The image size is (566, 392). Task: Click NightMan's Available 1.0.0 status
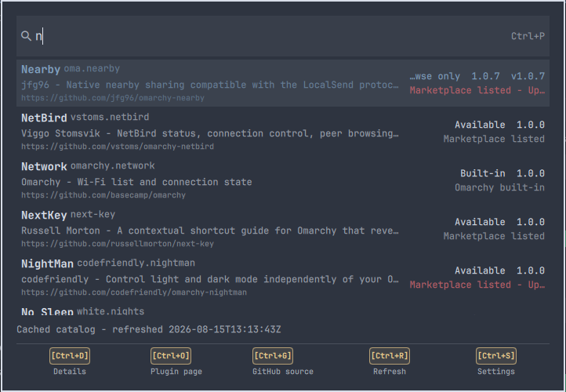499,270
